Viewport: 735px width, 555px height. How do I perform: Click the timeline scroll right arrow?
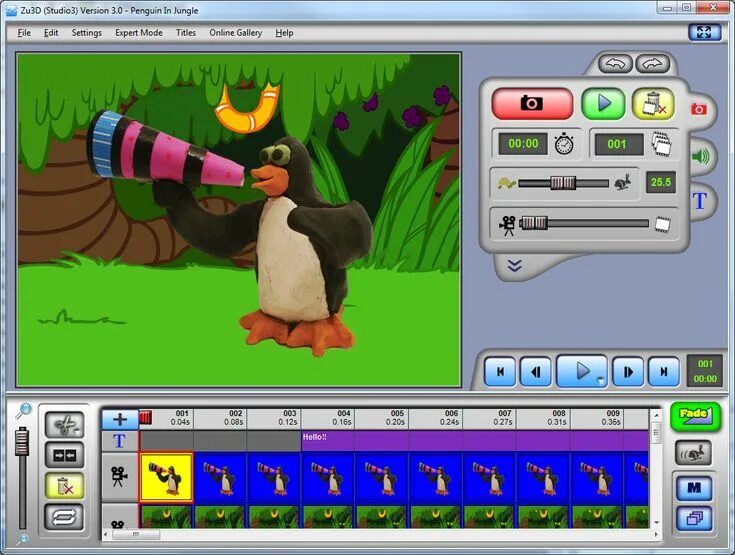click(655, 534)
